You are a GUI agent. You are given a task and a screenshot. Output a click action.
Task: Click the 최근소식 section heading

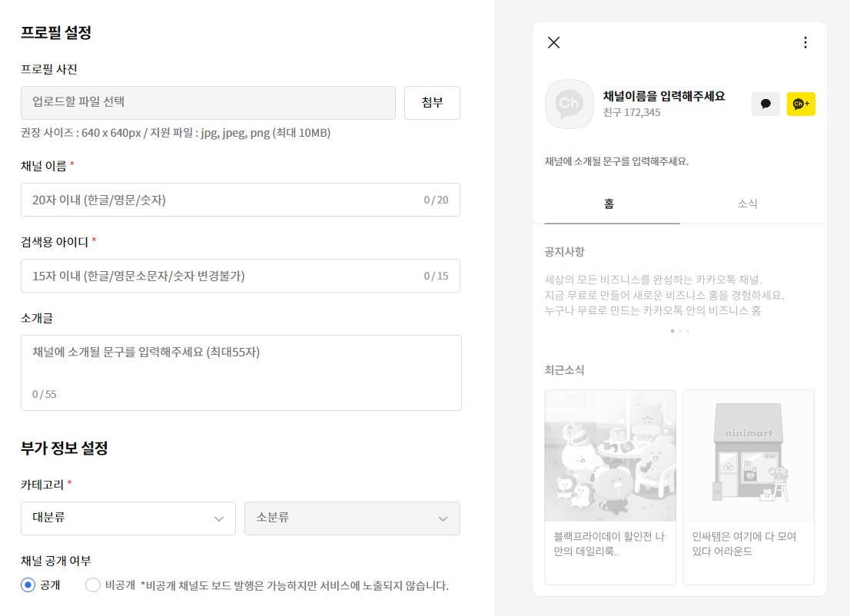[564, 370]
